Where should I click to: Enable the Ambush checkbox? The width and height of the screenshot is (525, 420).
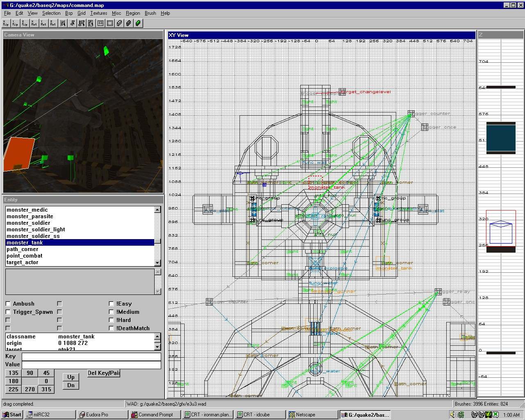pos(8,304)
